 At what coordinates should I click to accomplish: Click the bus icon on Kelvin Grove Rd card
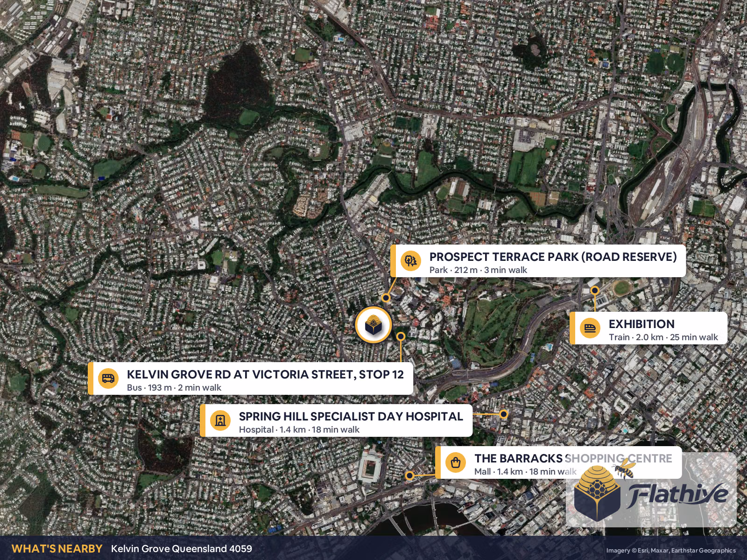[108, 378]
